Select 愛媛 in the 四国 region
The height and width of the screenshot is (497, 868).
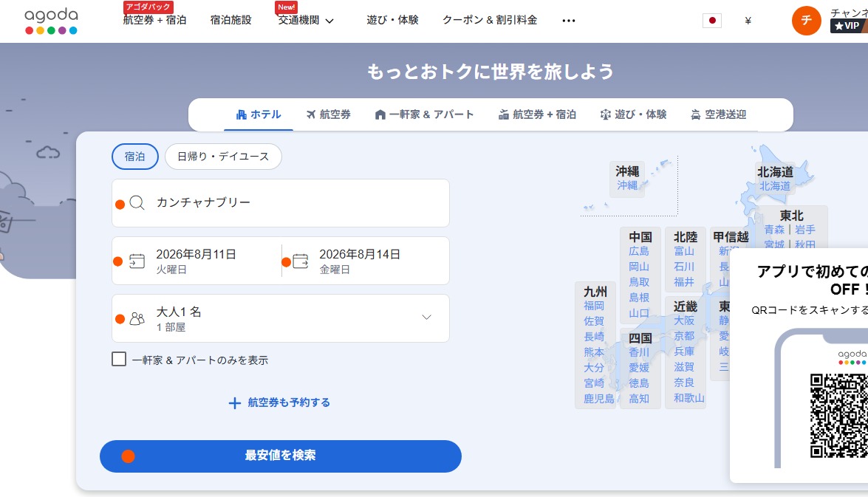(x=639, y=368)
